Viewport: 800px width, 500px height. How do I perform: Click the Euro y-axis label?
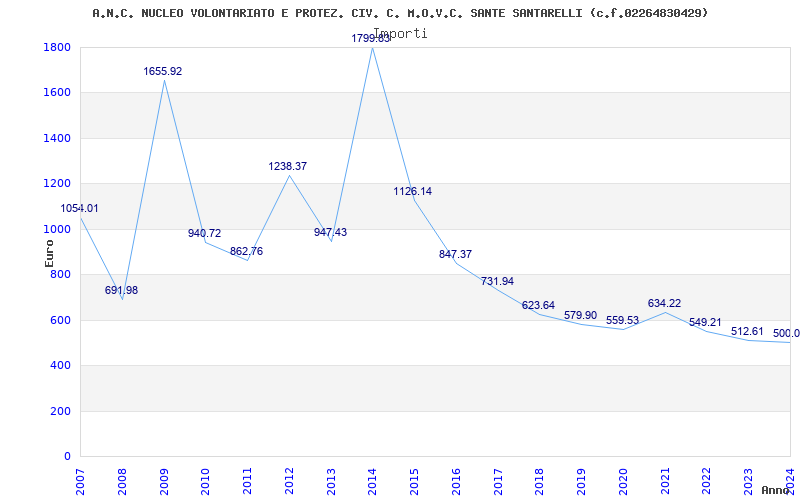[49, 254]
